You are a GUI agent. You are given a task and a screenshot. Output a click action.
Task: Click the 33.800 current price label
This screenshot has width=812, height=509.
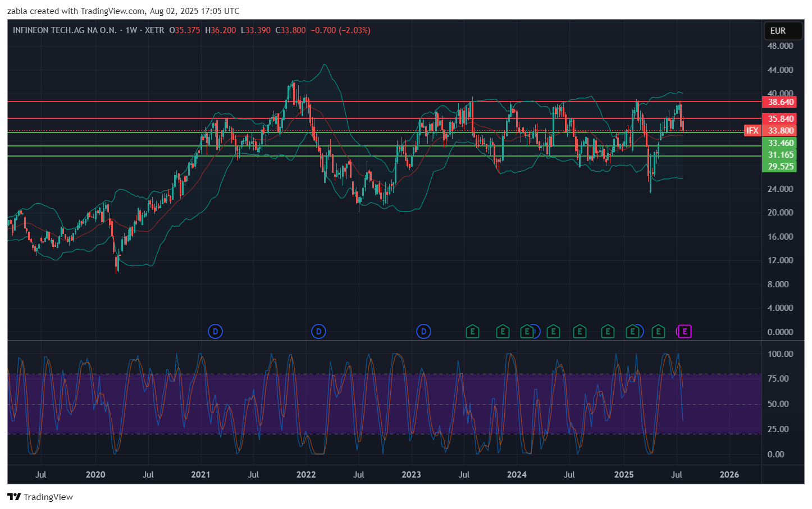click(779, 131)
